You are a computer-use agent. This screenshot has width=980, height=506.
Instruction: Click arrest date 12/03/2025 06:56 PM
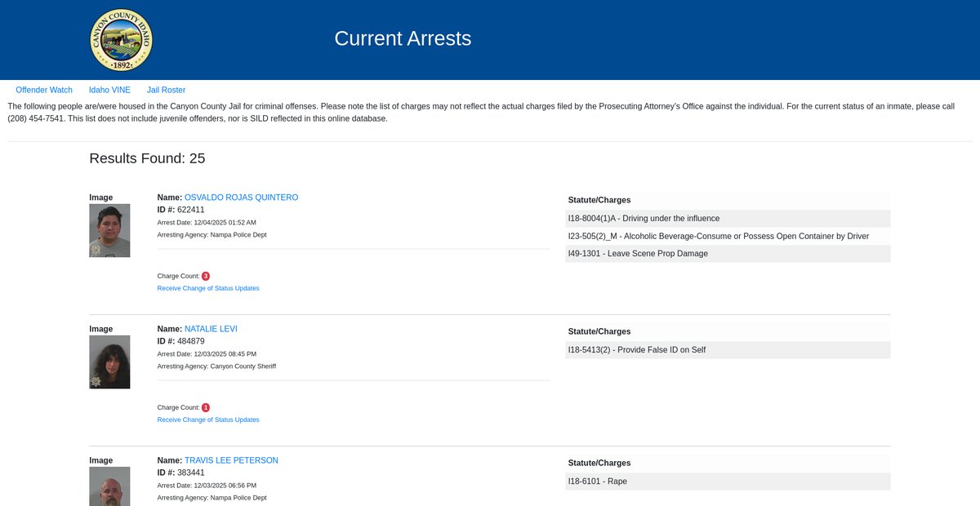(x=225, y=485)
